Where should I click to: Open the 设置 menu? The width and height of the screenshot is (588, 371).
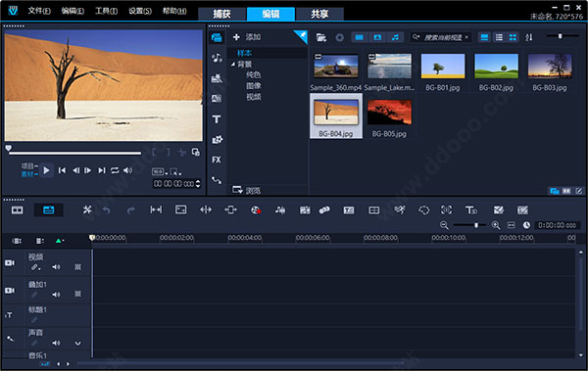pyautogui.click(x=140, y=11)
